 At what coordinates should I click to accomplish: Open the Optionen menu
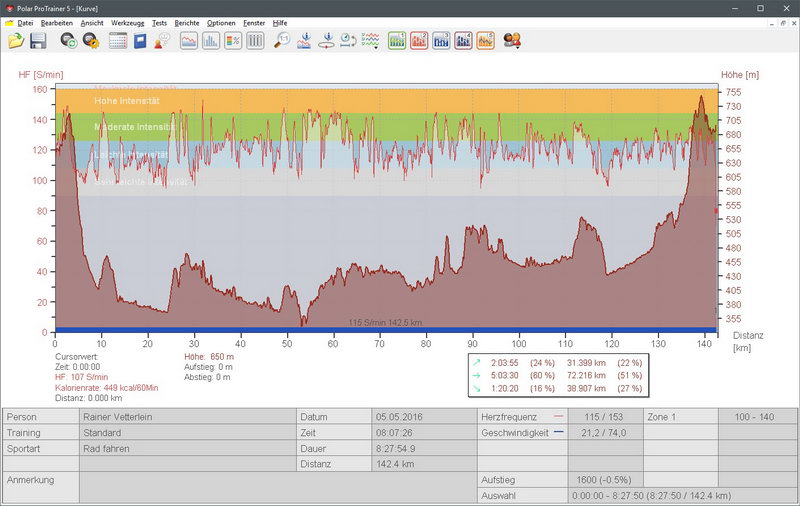tap(221, 21)
